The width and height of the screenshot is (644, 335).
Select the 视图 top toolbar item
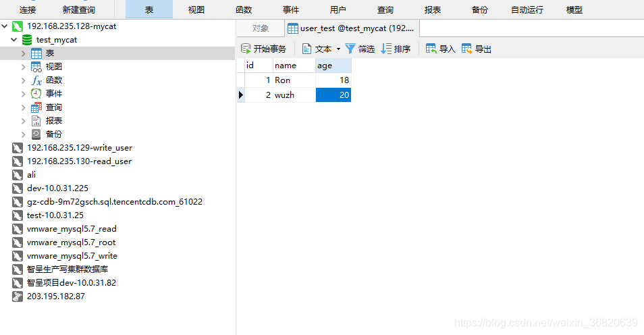(x=196, y=10)
